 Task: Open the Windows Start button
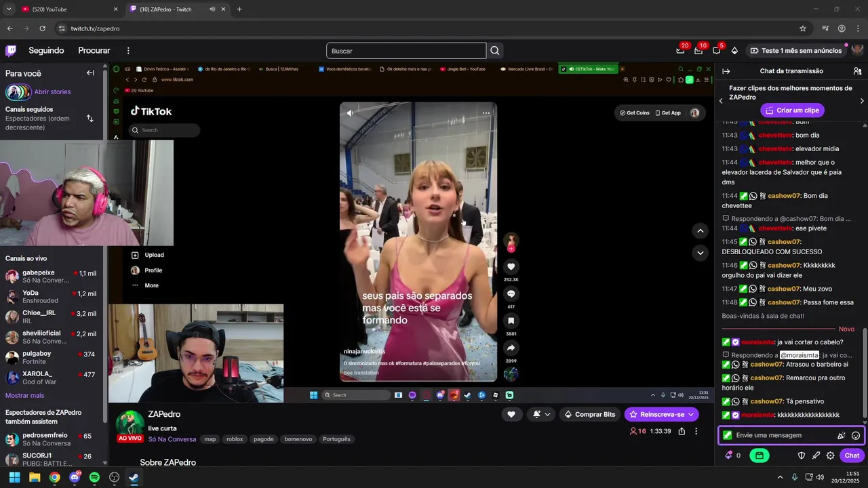tap(14, 477)
